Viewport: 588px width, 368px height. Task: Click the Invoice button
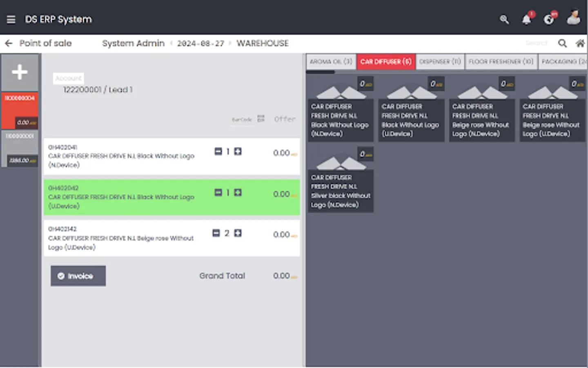[x=78, y=276]
